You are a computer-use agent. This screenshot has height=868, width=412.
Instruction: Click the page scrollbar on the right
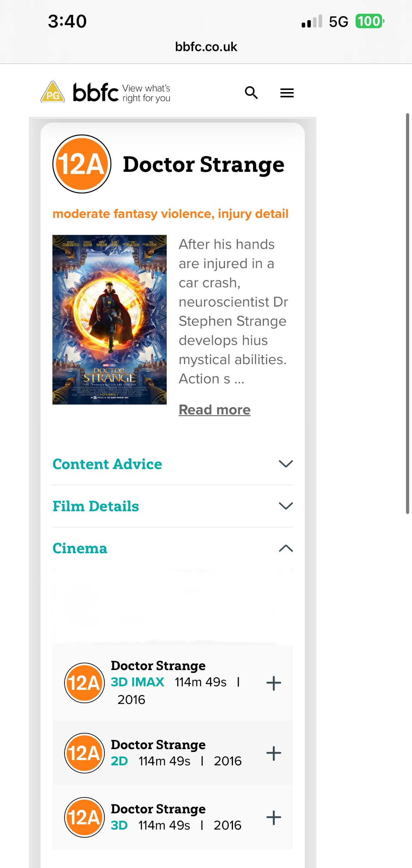tap(407, 313)
